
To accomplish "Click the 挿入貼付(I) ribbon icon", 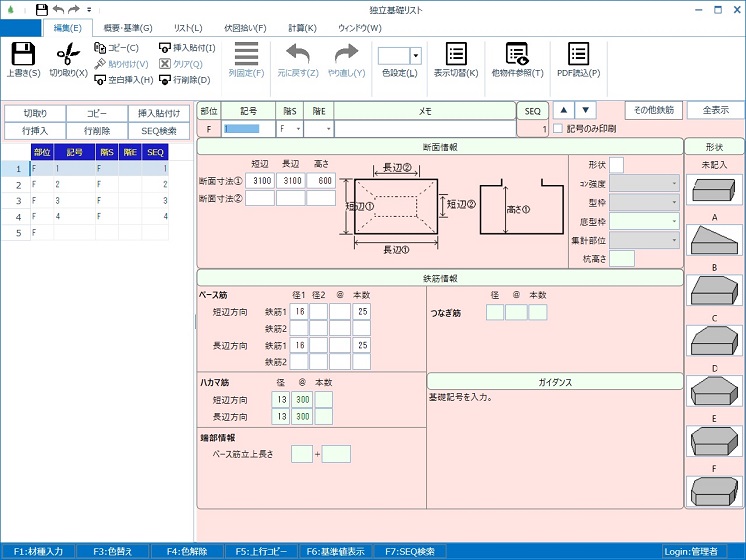I will pyautogui.click(x=165, y=48).
